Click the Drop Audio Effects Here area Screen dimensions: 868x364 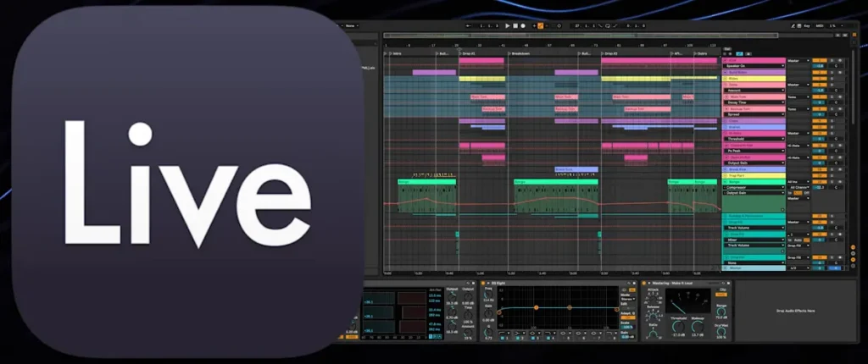point(795,311)
